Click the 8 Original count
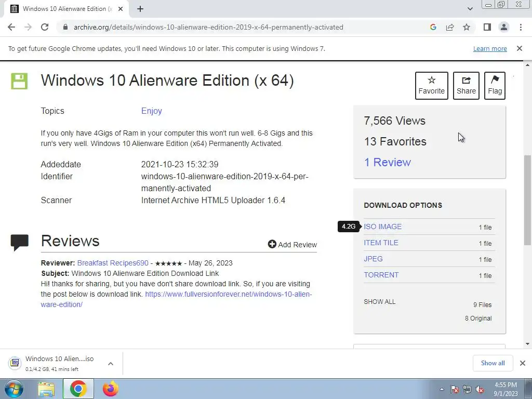532x399 pixels. click(x=478, y=318)
